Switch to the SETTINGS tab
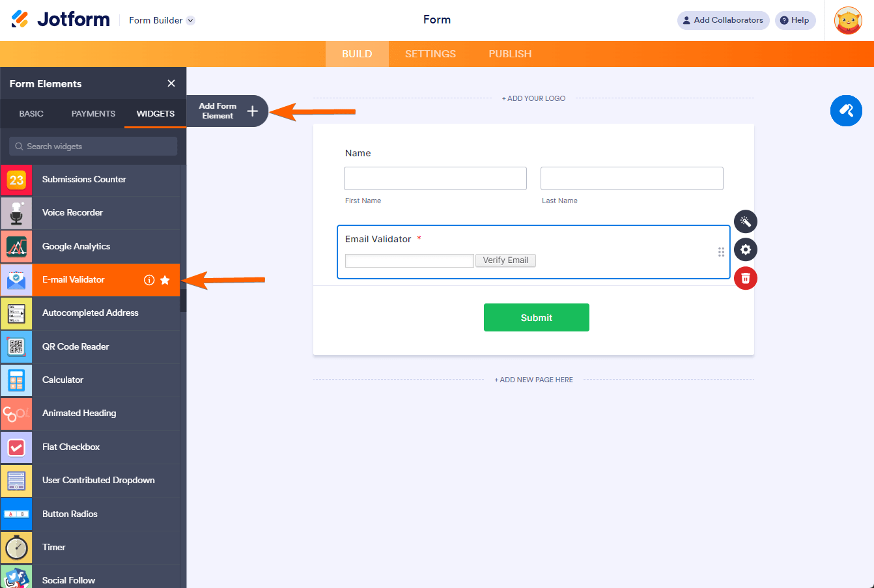 coord(430,54)
